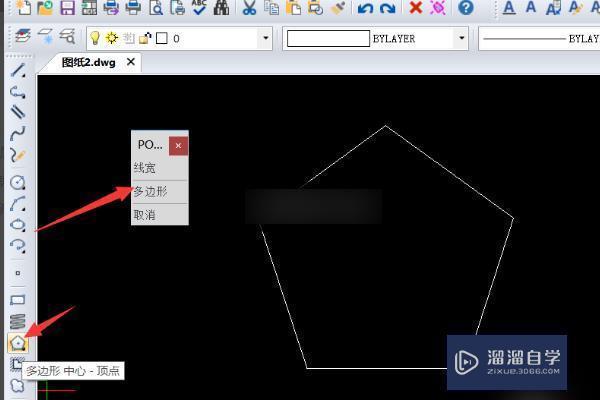Expand the layer 0 dropdown list
600x400 pixels.
(265, 38)
